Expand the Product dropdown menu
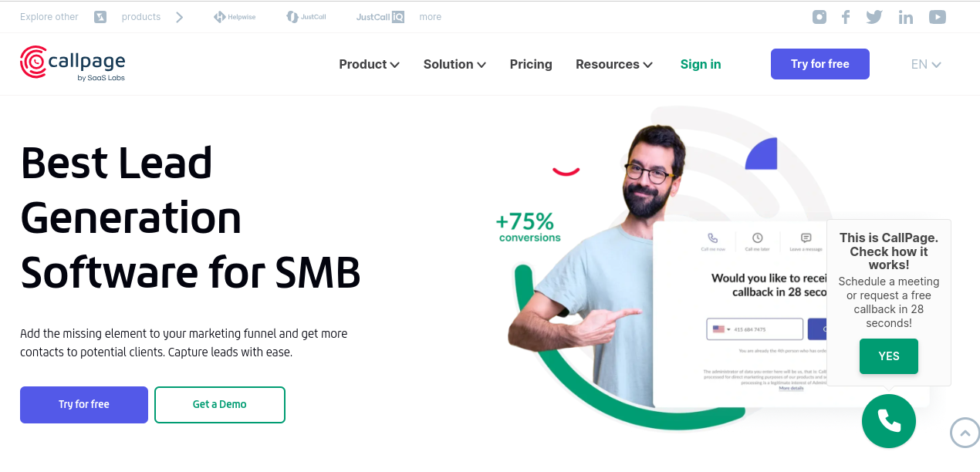 [369, 64]
